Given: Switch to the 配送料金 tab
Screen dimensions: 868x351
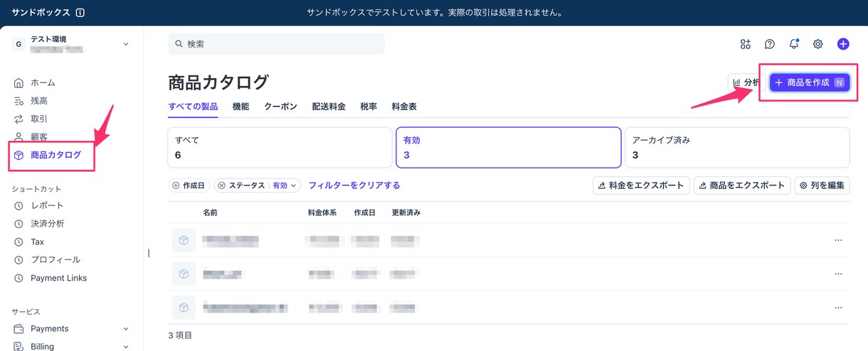Looking at the screenshot, I should (329, 107).
